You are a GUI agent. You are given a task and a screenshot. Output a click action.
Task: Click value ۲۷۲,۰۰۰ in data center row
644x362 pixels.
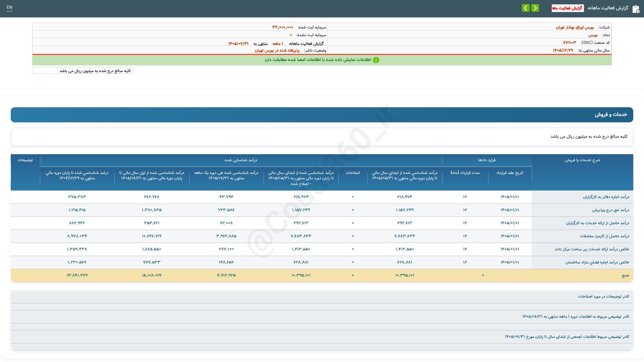226,249
